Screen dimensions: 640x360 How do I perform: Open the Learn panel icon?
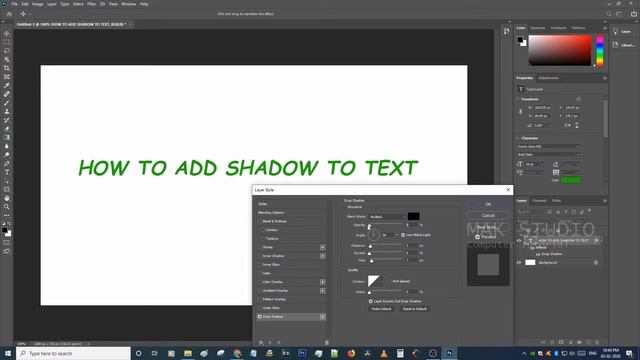[x=616, y=31]
